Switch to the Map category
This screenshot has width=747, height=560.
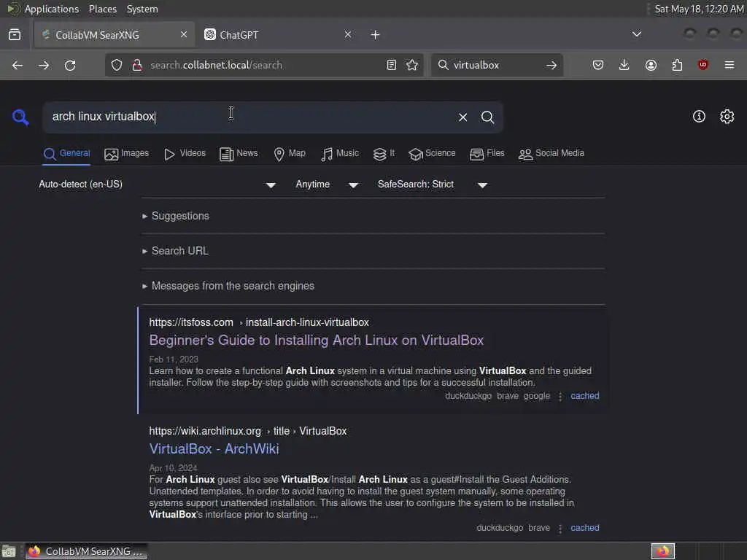(290, 154)
